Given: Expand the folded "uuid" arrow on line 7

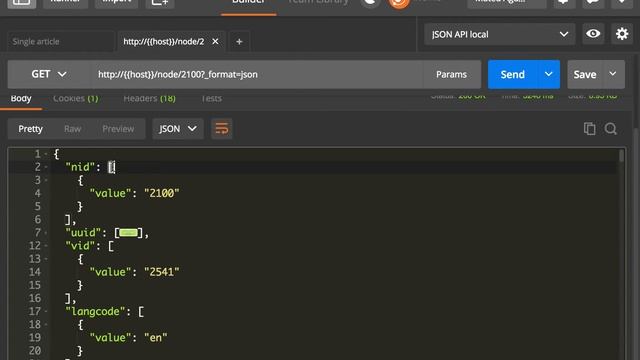Looking at the screenshot, I should click(46, 233).
